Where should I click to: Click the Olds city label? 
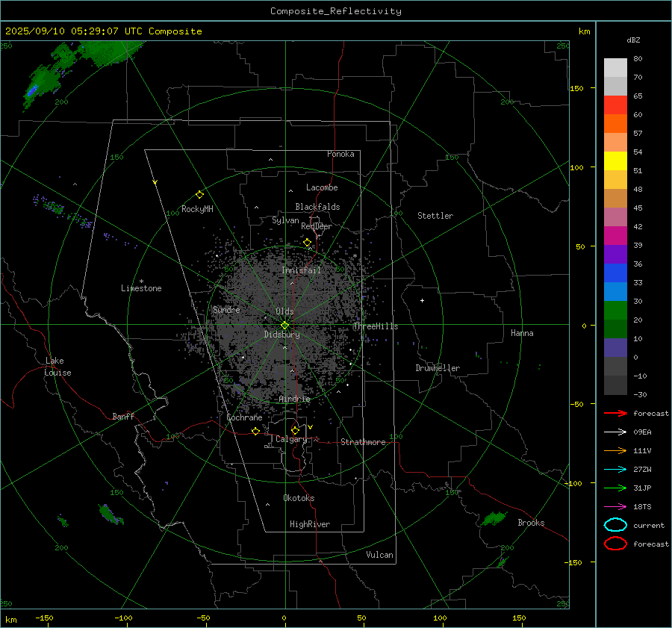point(284,311)
